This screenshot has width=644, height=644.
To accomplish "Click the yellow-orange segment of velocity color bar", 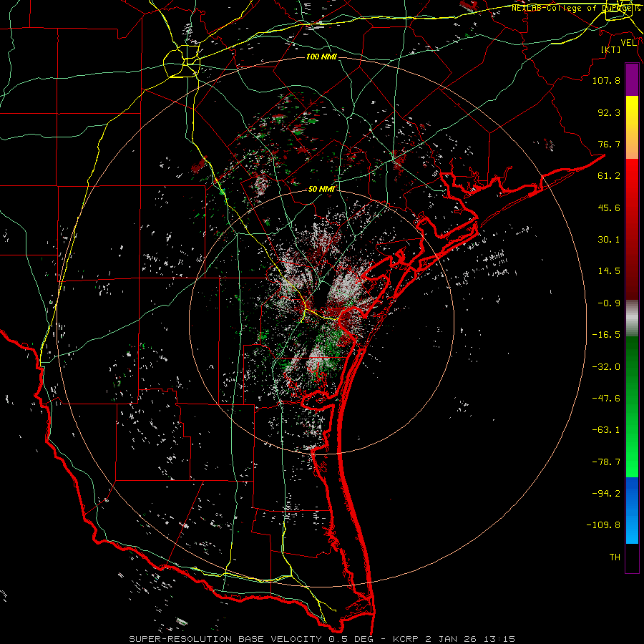I will tap(632, 127).
